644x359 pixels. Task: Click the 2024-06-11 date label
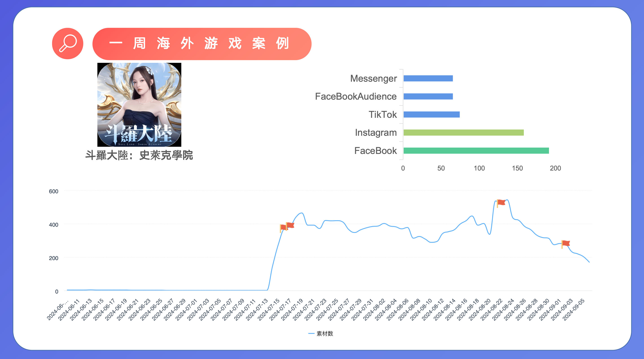pyautogui.click(x=69, y=310)
